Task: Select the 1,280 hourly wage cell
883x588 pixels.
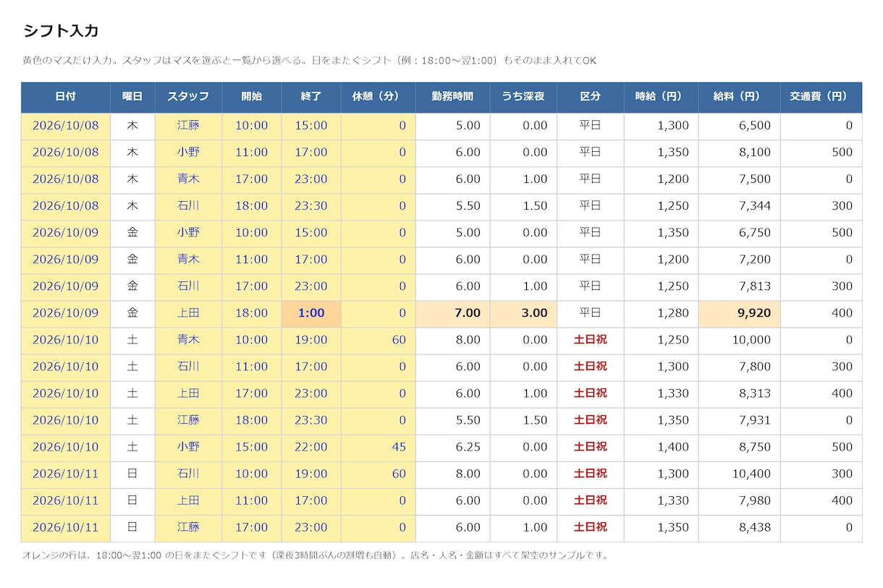Action: coord(661,313)
